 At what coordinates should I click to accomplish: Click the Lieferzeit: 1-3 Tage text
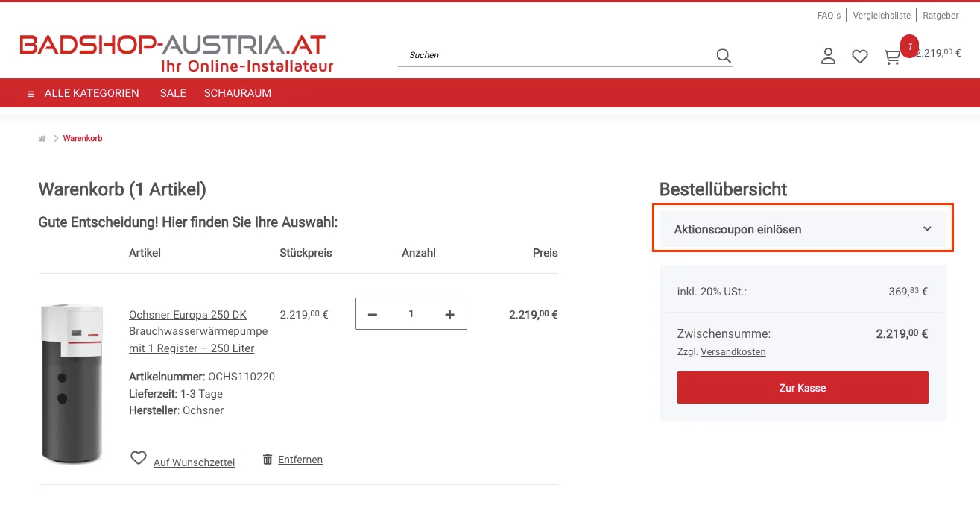(x=176, y=394)
